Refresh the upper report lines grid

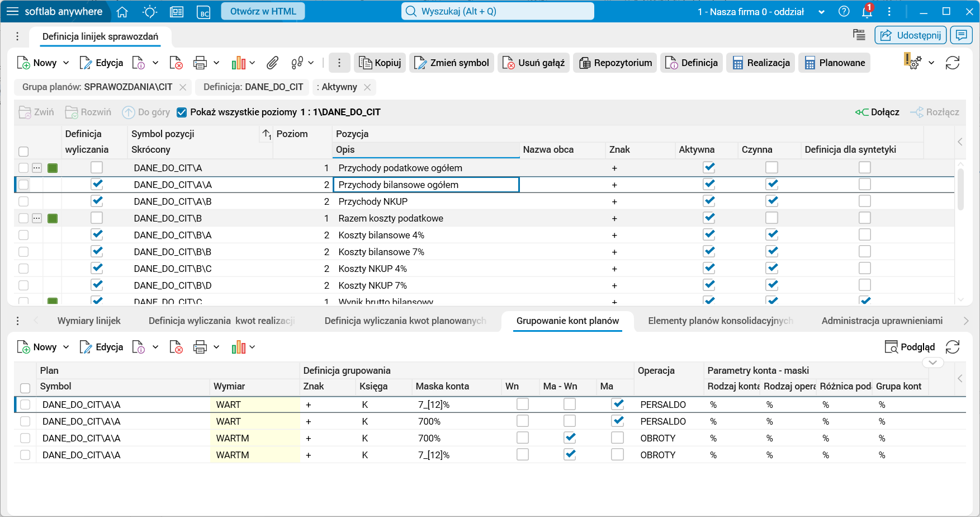pyautogui.click(x=953, y=63)
